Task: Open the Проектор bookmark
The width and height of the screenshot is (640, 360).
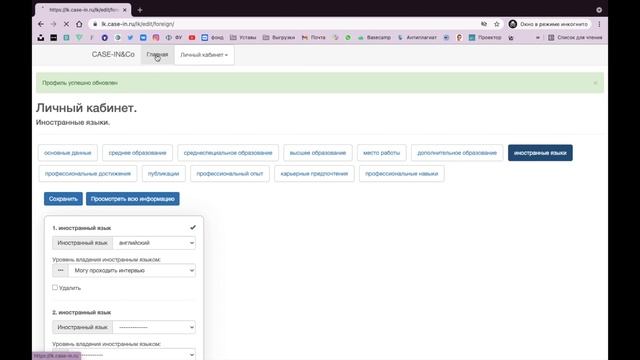Action: [485, 38]
